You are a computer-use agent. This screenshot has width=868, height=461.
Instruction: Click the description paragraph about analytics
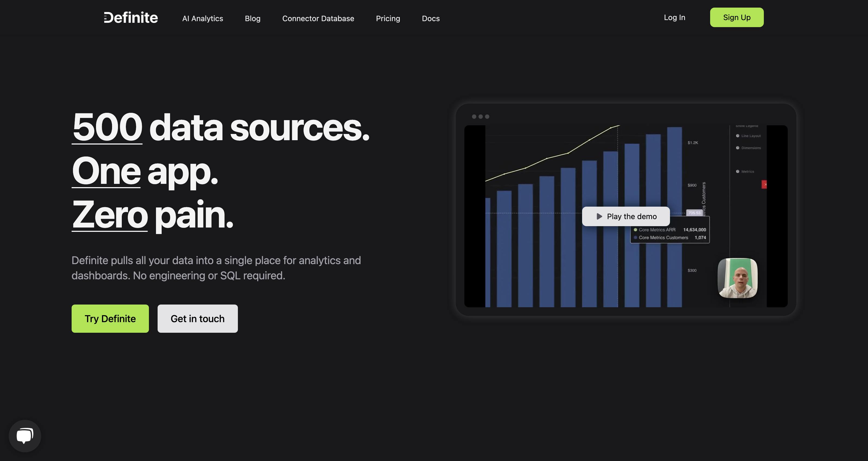pyautogui.click(x=216, y=268)
